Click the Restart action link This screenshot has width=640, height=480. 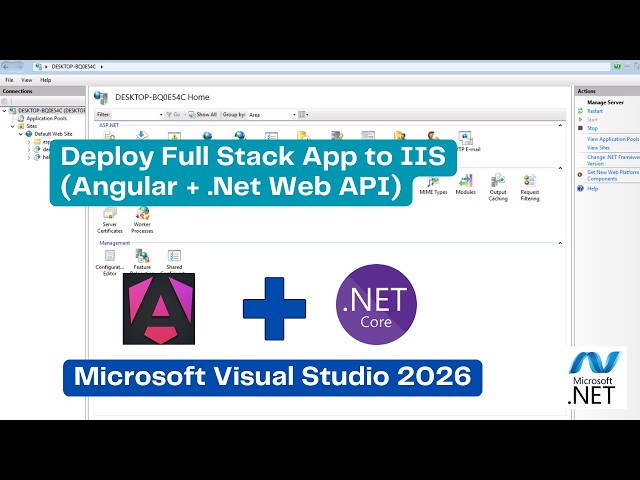(x=595, y=111)
